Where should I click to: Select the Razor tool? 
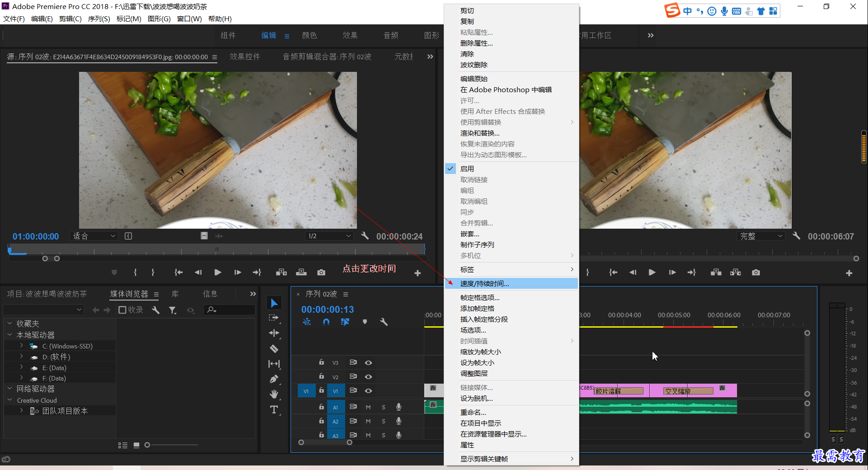point(274,348)
